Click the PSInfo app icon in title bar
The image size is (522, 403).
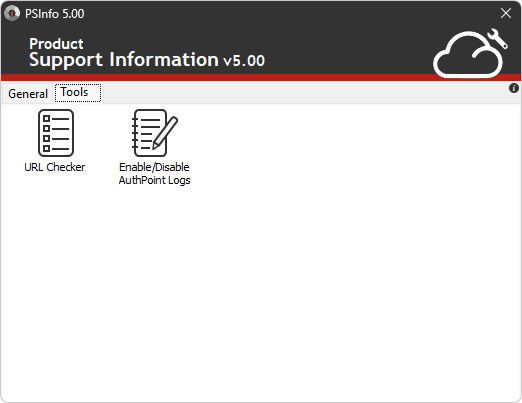(x=12, y=13)
